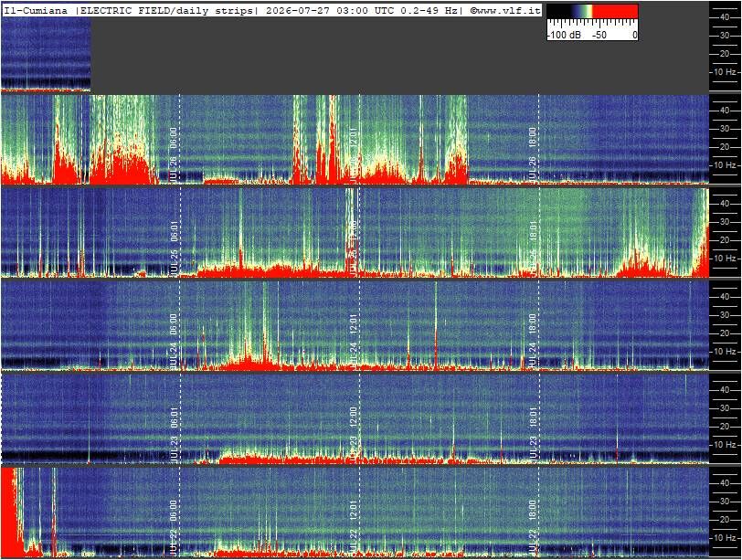Click the 30 axis label of JUL 23 strip
742x560 pixels.
point(724,408)
